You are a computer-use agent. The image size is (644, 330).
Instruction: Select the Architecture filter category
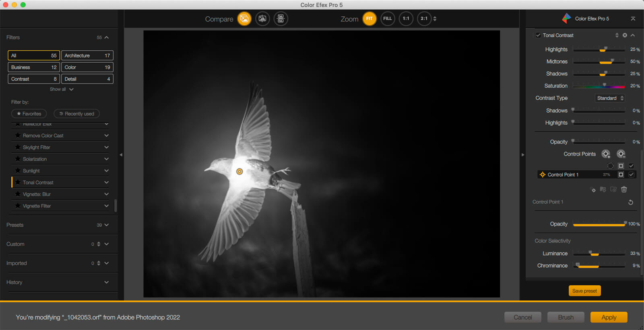[87, 55]
